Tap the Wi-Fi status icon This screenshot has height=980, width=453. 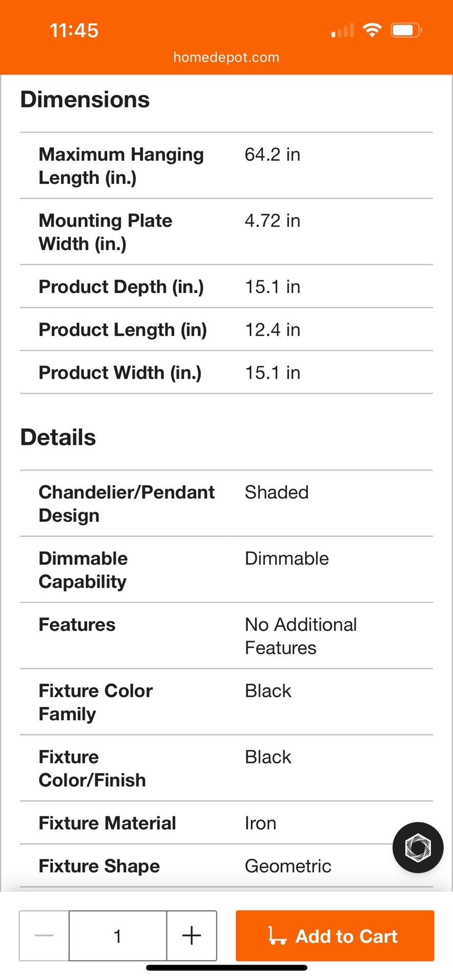(372, 30)
